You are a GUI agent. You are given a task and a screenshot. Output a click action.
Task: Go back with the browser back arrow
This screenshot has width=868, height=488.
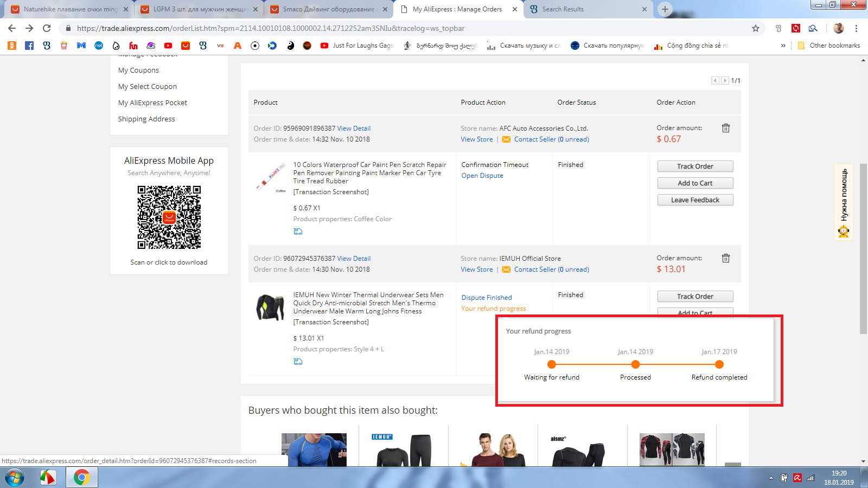tap(12, 28)
